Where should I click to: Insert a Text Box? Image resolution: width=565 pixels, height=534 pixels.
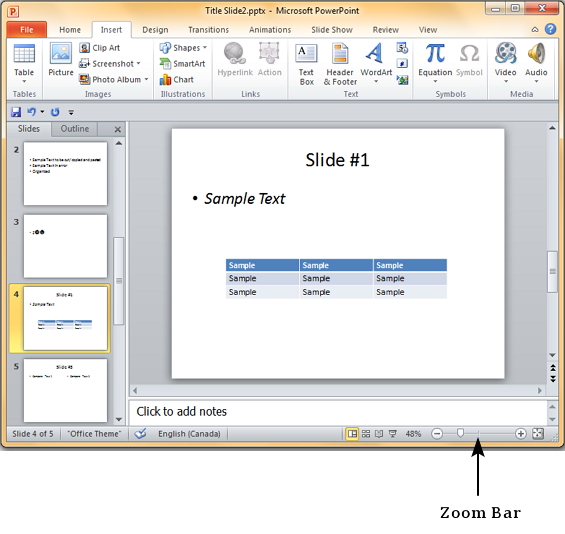coord(306,64)
